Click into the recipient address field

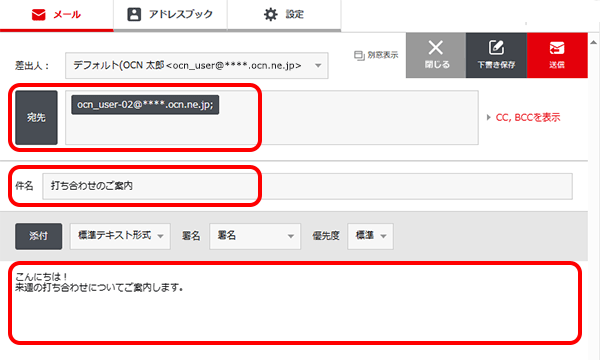(272, 117)
